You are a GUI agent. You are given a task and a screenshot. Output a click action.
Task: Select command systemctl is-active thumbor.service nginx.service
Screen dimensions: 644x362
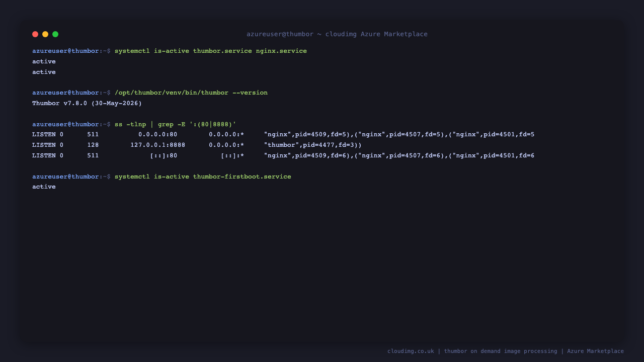click(210, 51)
